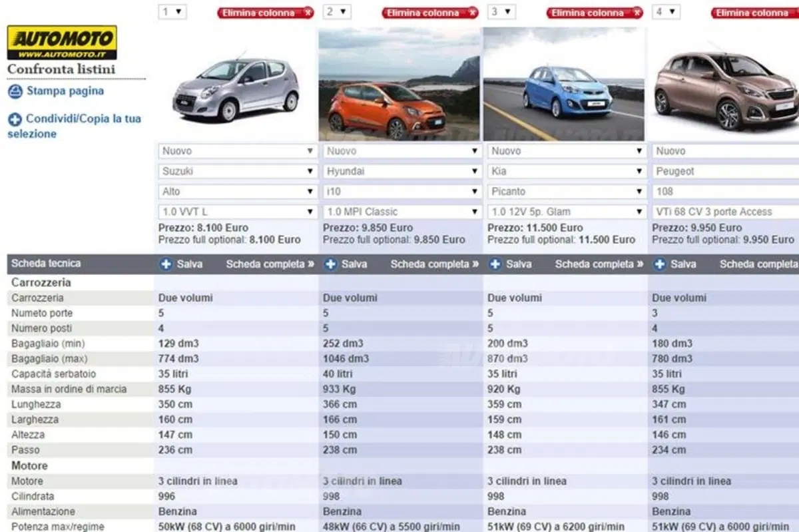Click plus icon to save Hyundai i10 column
This screenshot has width=799, height=532.
pos(330,264)
